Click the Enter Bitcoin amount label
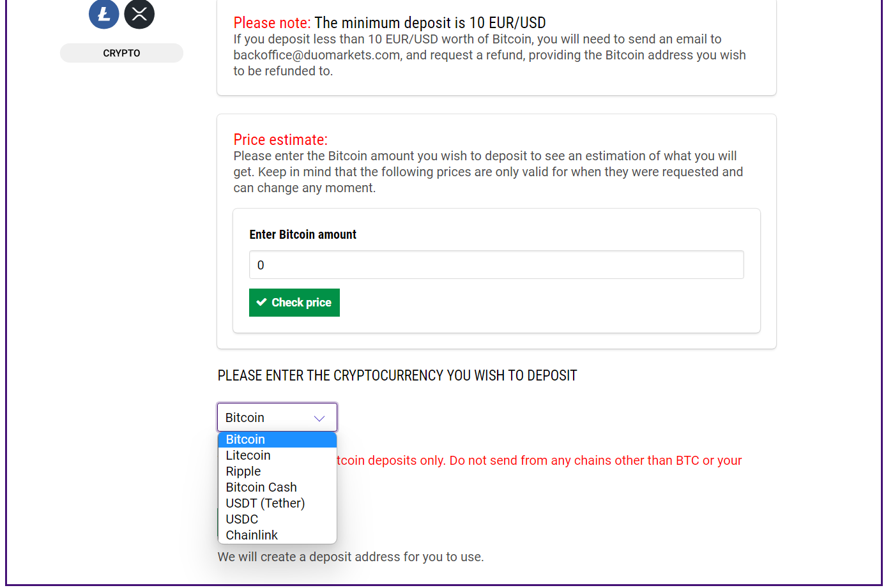 (303, 234)
